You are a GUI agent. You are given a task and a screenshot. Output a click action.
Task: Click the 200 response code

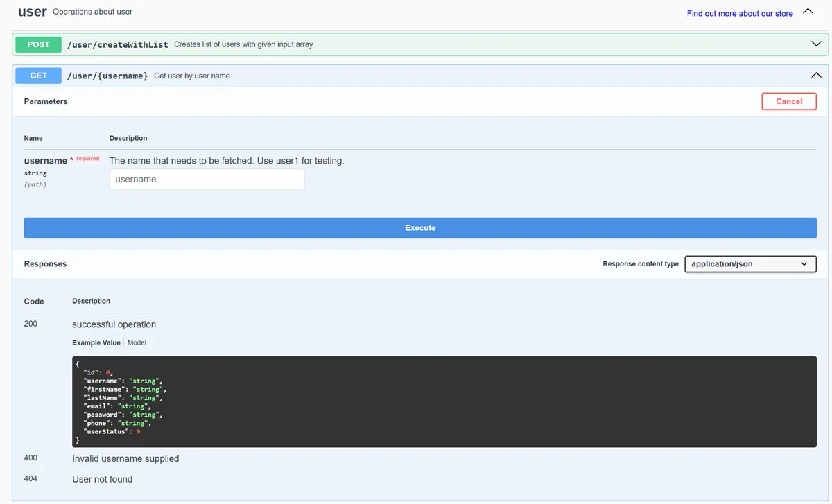pos(31,324)
